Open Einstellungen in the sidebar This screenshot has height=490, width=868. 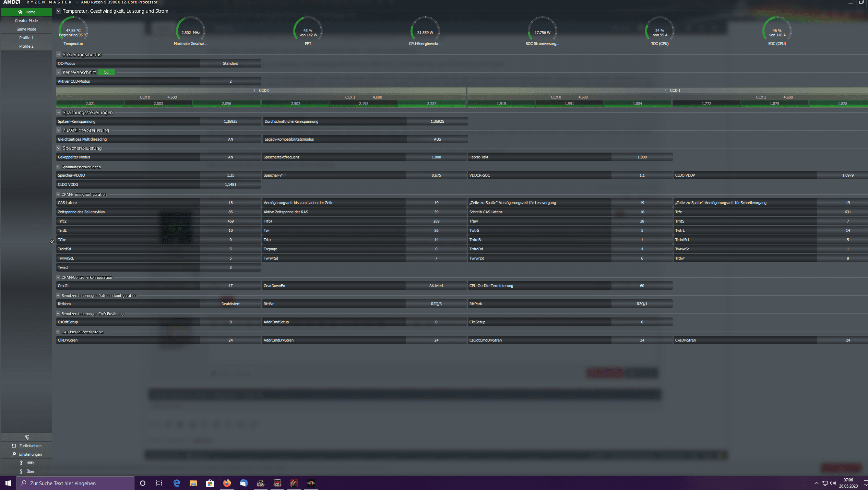click(26, 454)
